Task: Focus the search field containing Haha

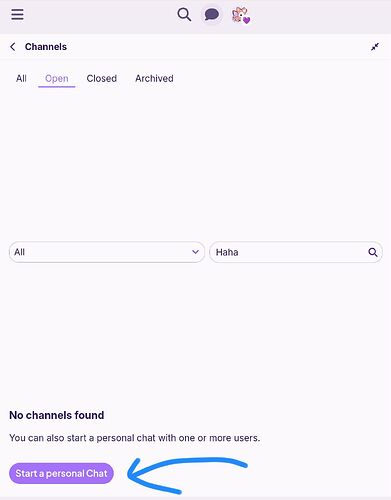Action: click(296, 252)
